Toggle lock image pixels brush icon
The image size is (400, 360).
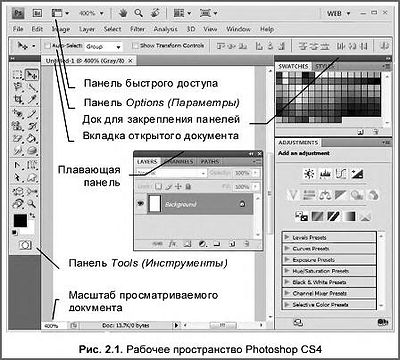click(x=169, y=187)
